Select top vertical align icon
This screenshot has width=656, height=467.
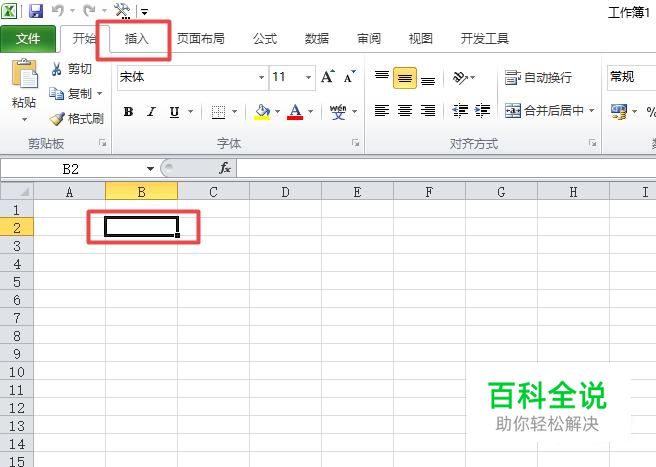[382, 76]
